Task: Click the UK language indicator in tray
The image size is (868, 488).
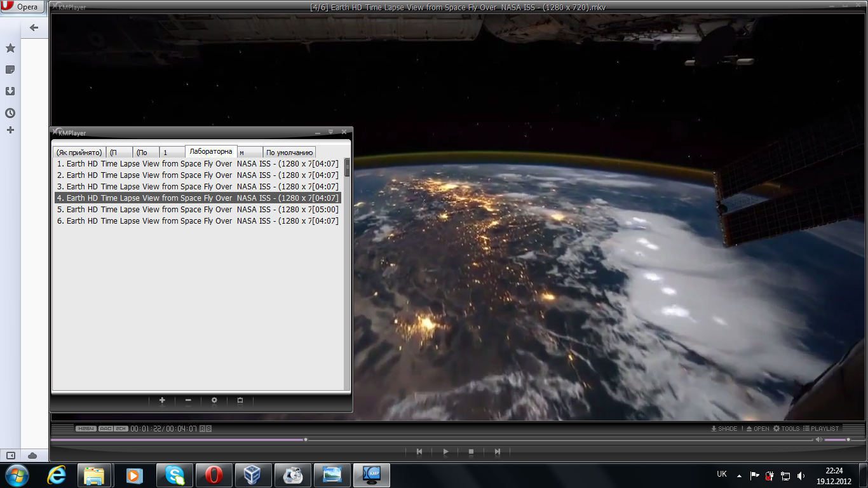Action: (722, 474)
